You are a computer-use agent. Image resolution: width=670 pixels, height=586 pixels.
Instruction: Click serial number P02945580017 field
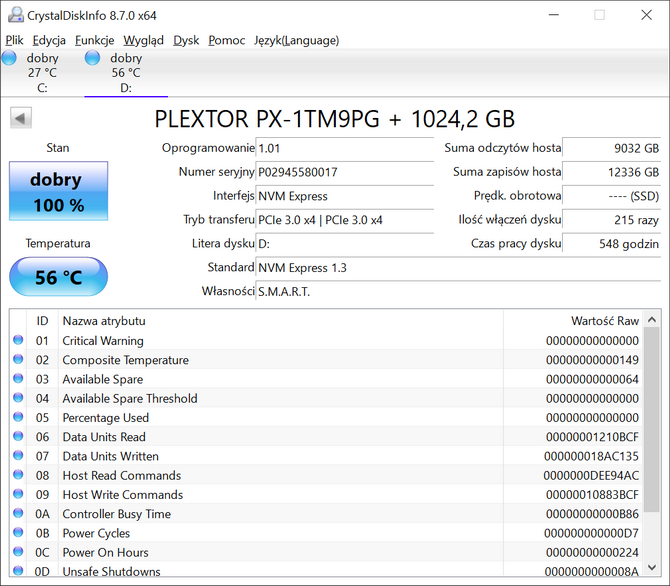click(x=344, y=172)
